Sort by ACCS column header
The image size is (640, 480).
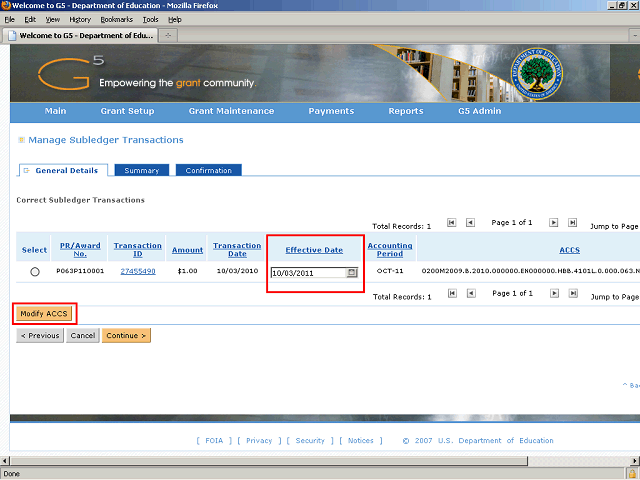click(x=569, y=250)
